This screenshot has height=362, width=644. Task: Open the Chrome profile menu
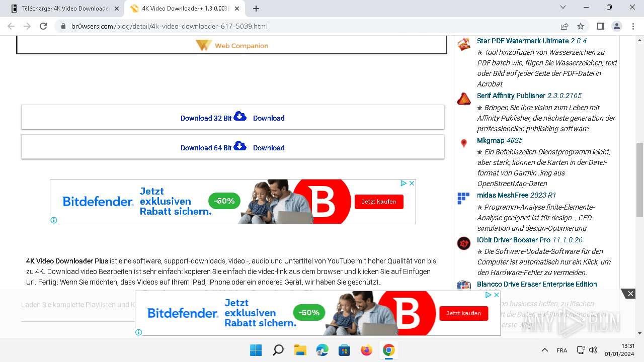click(616, 26)
